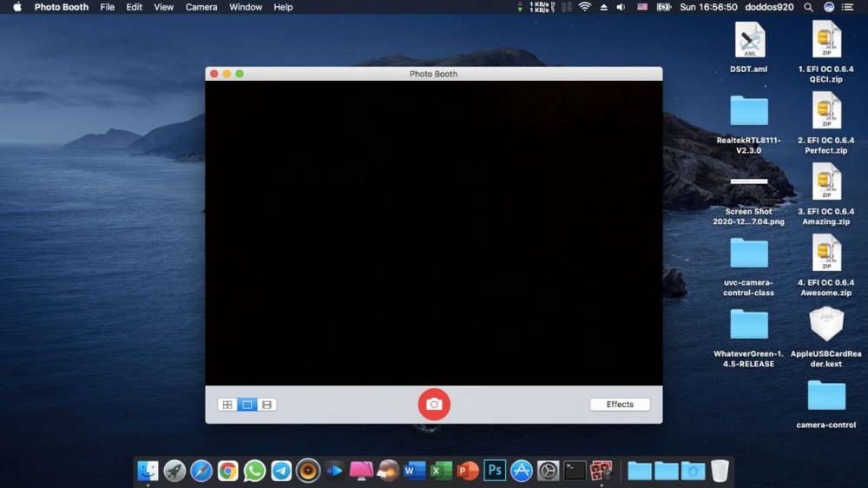The width and height of the screenshot is (868, 488).
Task: Open Launchpad from the Dock
Action: pyautogui.click(x=174, y=471)
